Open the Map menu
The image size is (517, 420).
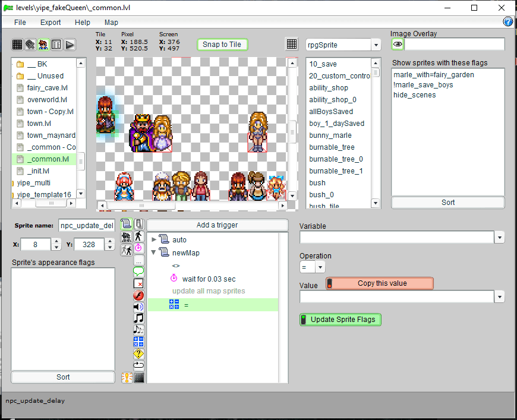(x=111, y=23)
